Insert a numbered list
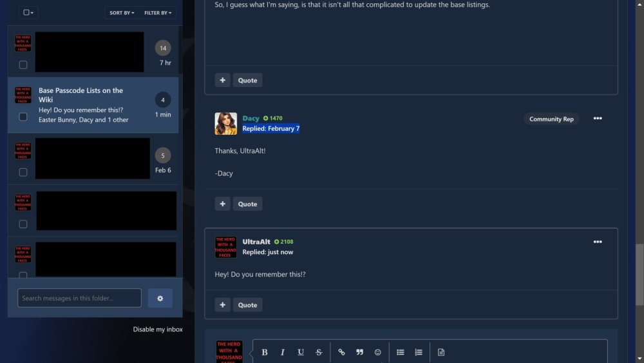The height and width of the screenshot is (363, 644). [x=418, y=352]
